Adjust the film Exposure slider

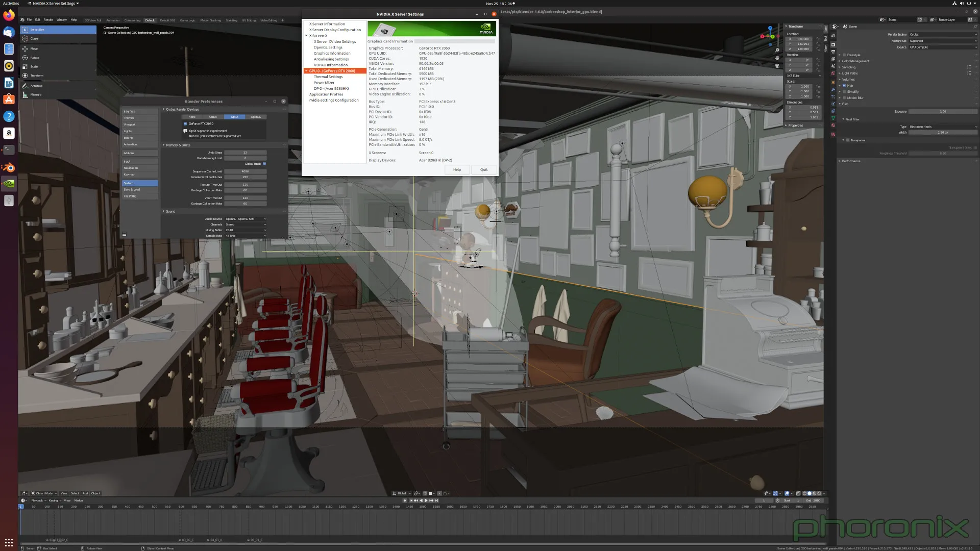pos(942,112)
